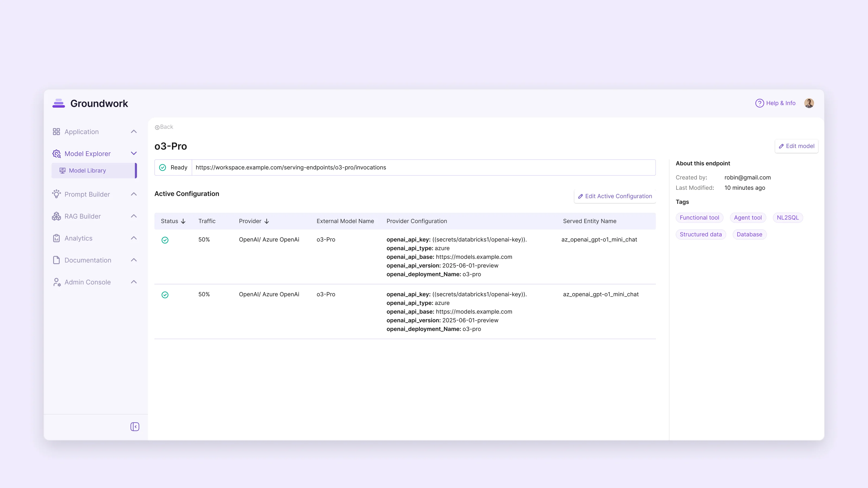Open the Documentation menu item
868x488 pixels.
[x=94, y=260]
